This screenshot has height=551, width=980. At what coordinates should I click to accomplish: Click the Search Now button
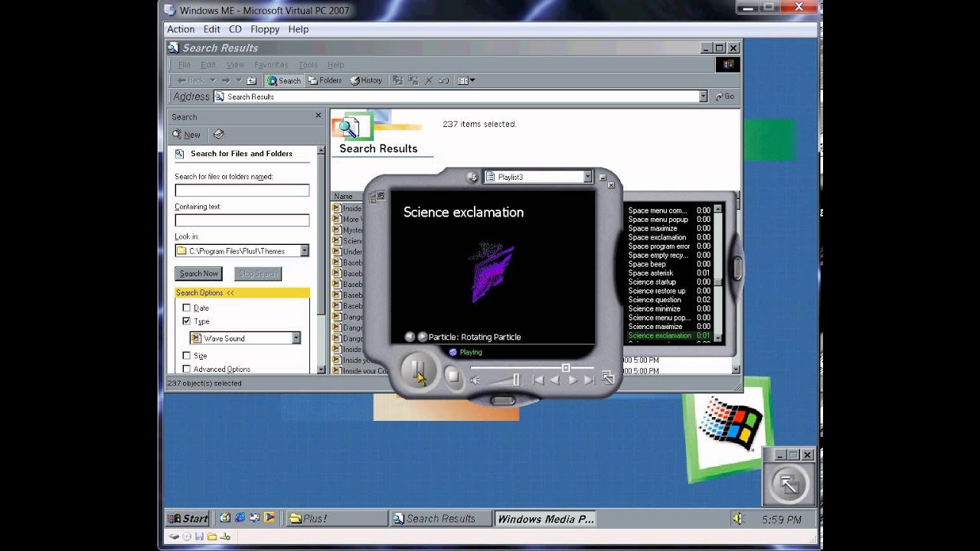[x=198, y=273]
